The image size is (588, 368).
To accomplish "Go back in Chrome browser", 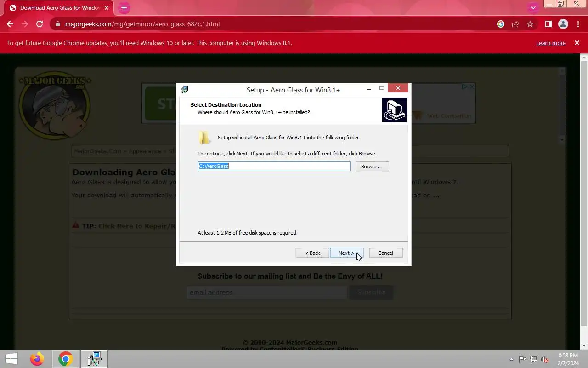I will (x=10, y=24).
